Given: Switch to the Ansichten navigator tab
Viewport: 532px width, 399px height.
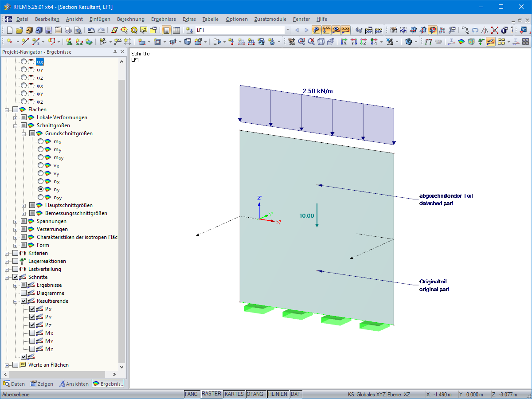Looking at the screenshot, I should 74,384.
